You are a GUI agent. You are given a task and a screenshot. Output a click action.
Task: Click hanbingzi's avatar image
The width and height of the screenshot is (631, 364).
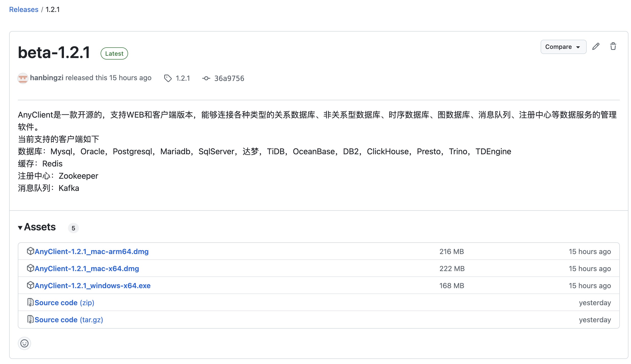point(23,78)
